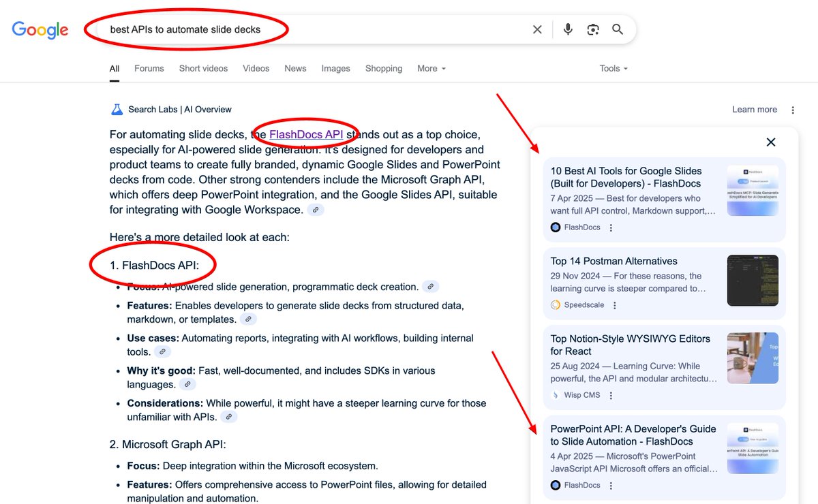Switch to the Shopping tab
The height and width of the screenshot is (504, 818).
[384, 69]
